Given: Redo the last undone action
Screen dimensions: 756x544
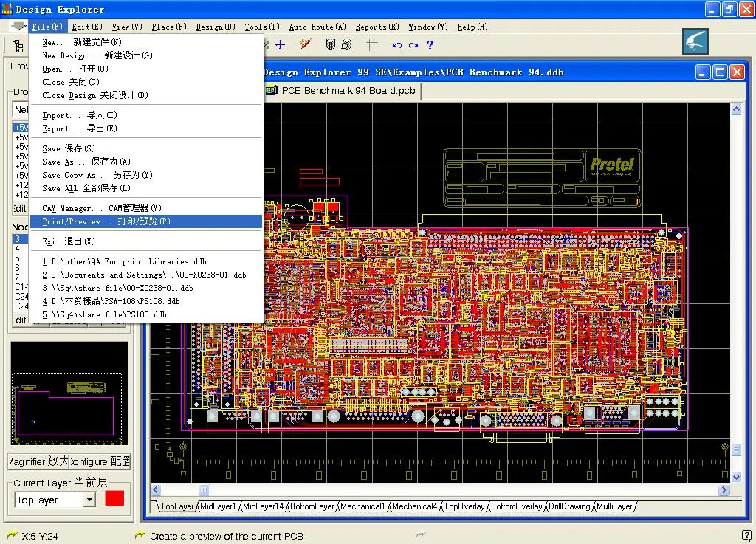Looking at the screenshot, I should coord(413,45).
